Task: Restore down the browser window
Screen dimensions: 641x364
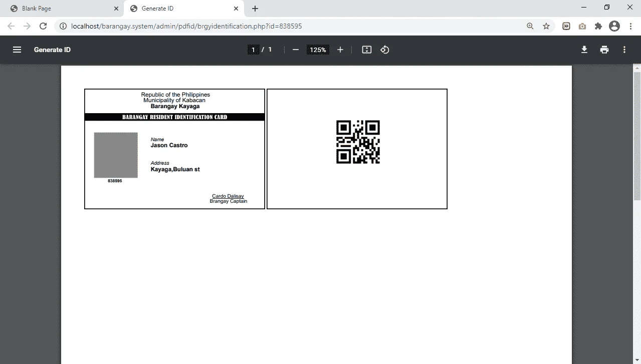Action: [x=607, y=8]
